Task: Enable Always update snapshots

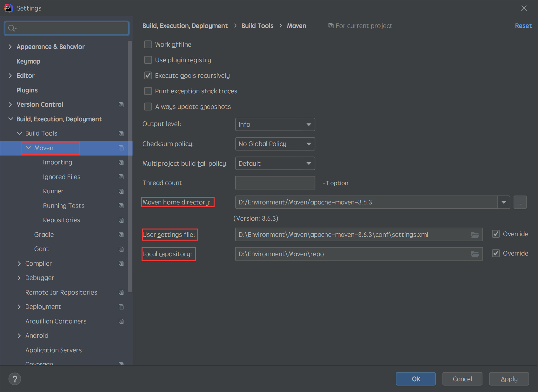Action: (x=148, y=107)
